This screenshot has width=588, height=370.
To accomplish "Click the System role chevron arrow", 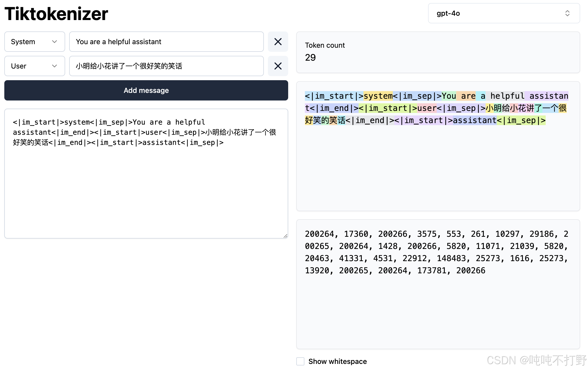I will pos(54,42).
